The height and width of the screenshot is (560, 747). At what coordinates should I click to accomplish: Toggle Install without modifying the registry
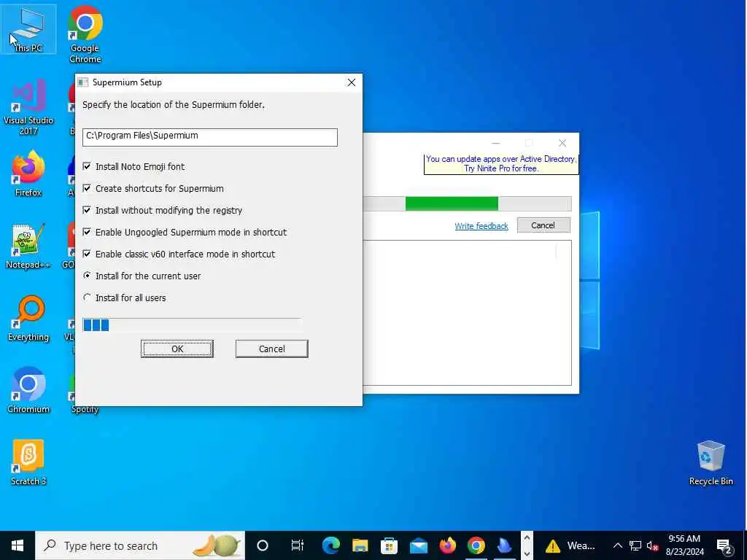(87, 210)
